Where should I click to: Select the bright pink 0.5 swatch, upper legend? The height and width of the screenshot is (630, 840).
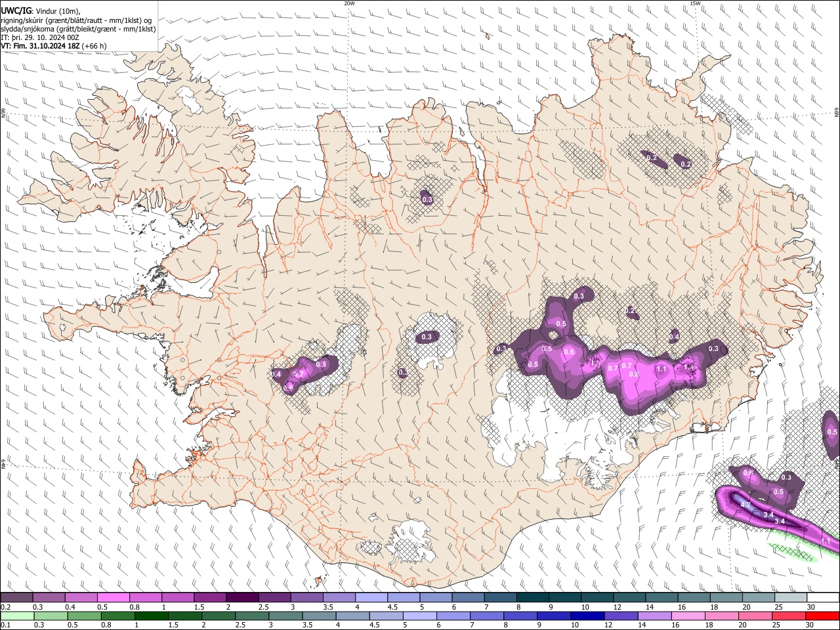(114, 597)
